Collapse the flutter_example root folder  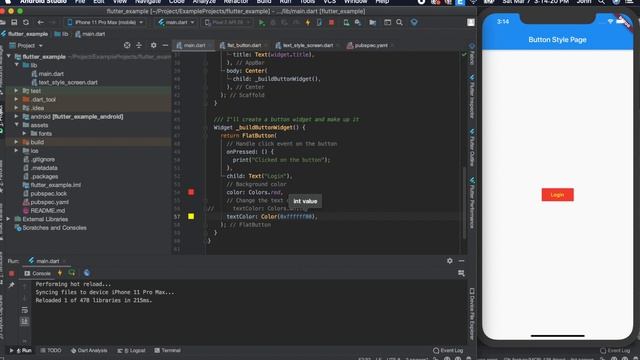point(9,57)
